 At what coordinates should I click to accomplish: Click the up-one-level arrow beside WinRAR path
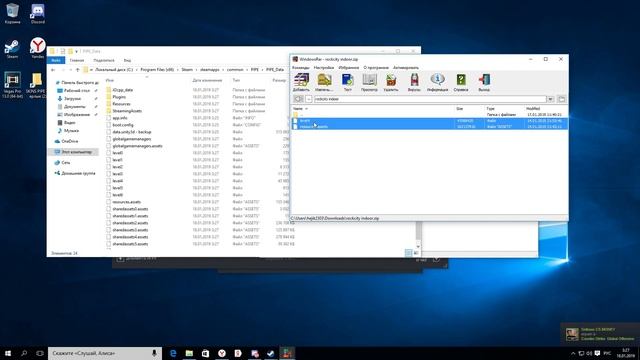pyautogui.click(x=298, y=99)
